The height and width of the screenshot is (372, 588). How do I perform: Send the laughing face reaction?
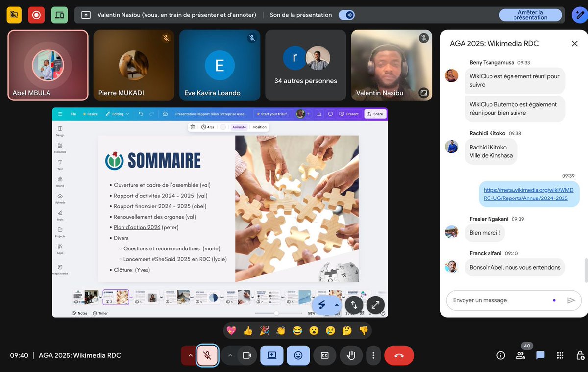point(297,330)
